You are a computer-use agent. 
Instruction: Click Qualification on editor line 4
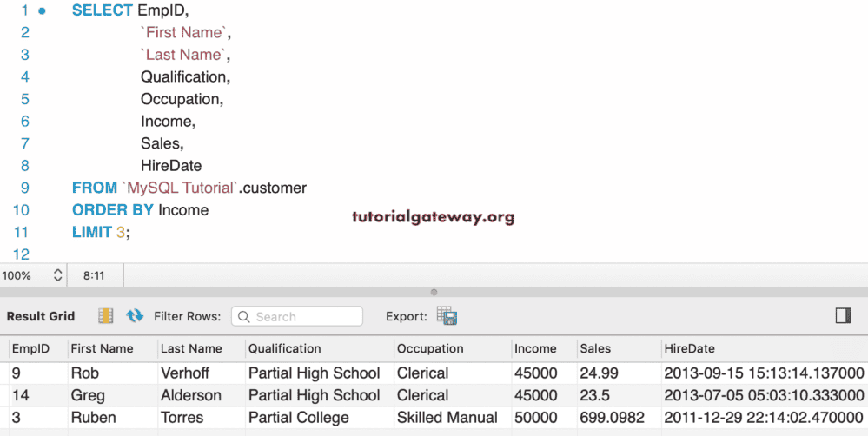[183, 77]
